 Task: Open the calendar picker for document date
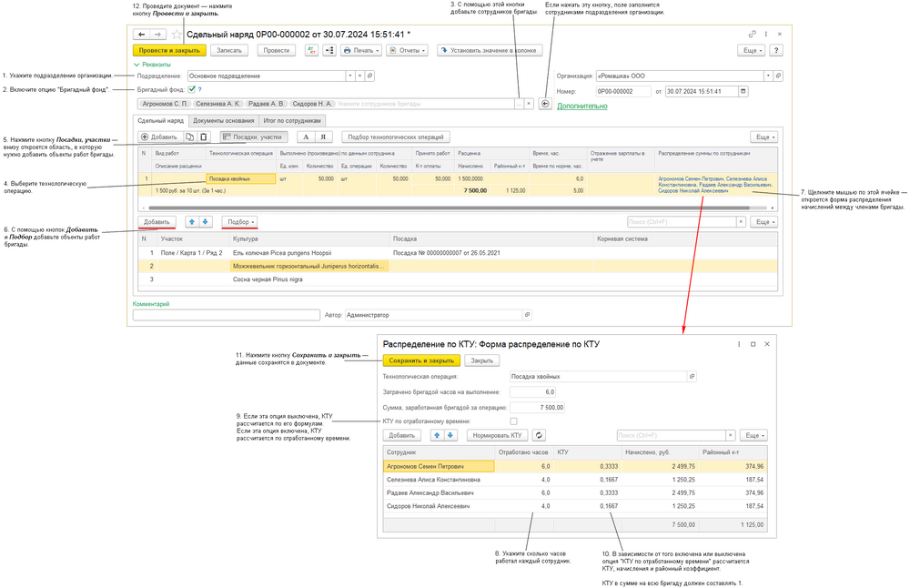point(743,91)
